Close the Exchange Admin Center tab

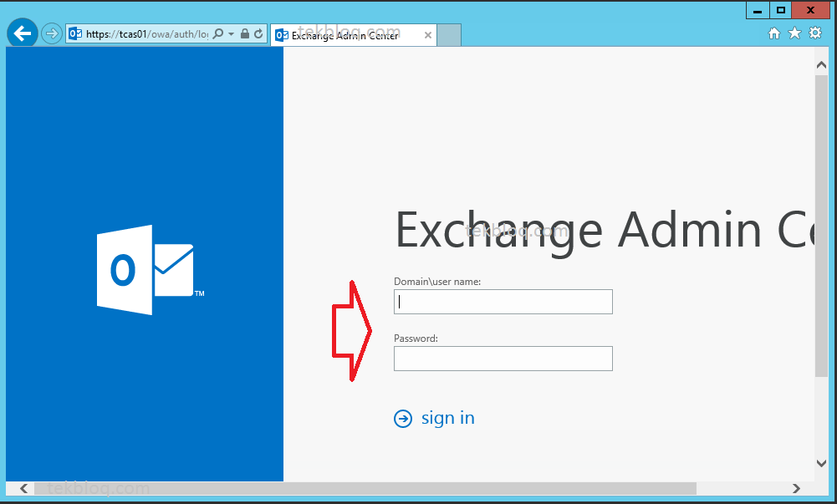(x=427, y=35)
